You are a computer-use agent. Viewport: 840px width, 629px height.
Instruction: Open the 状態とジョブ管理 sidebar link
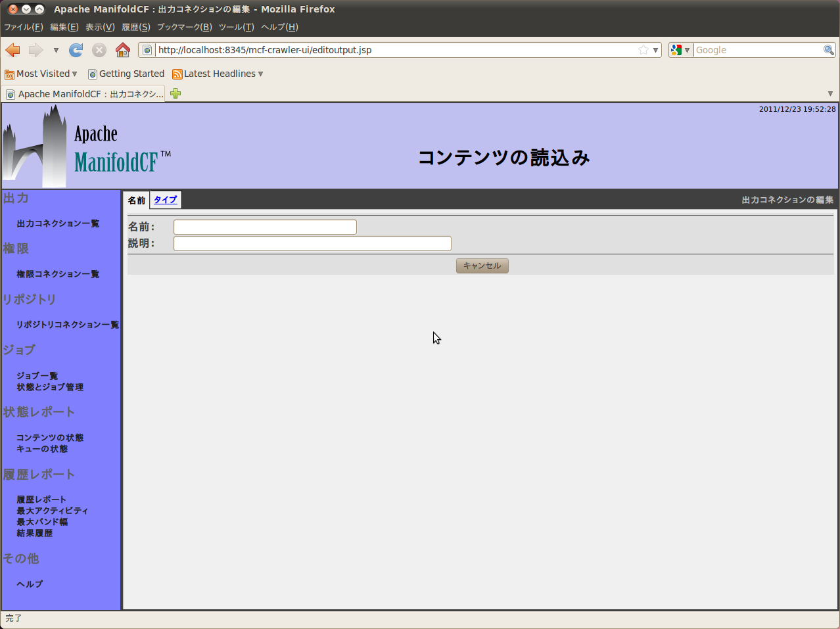pos(50,387)
